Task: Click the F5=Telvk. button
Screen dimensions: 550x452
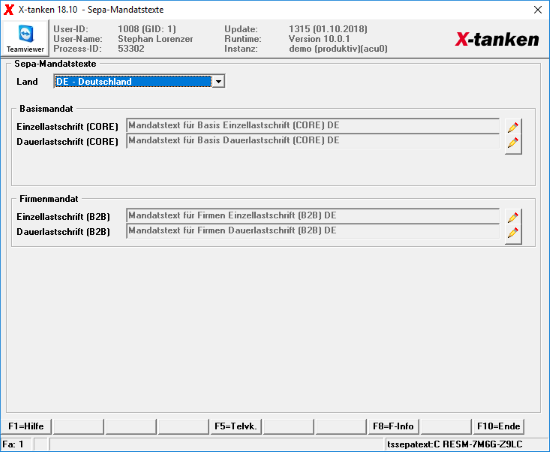Action: click(x=236, y=426)
